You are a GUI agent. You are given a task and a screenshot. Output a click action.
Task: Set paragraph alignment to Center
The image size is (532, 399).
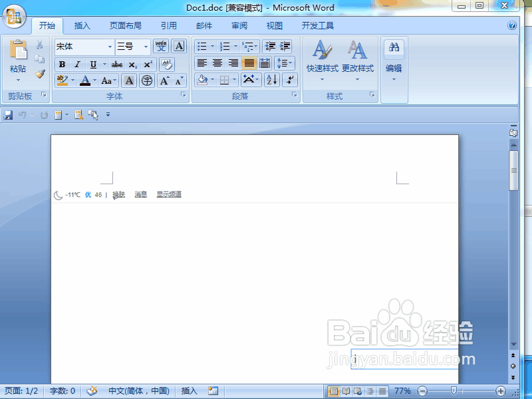coord(217,63)
